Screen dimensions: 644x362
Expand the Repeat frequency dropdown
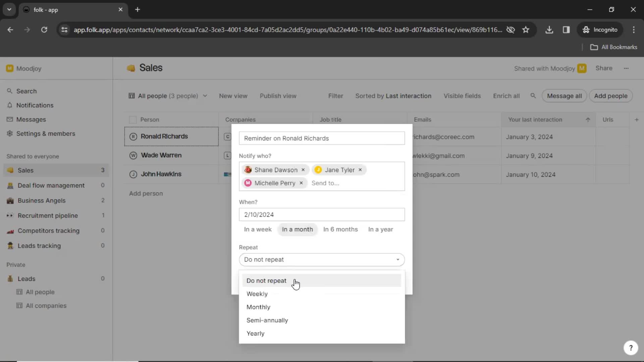click(x=322, y=259)
